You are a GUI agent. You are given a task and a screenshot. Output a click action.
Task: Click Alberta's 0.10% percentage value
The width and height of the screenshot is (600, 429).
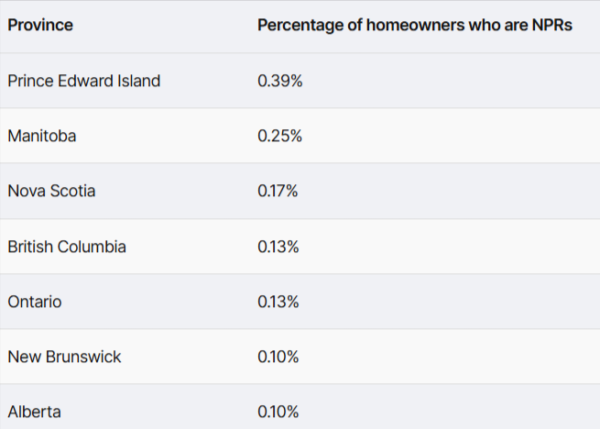click(279, 411)
